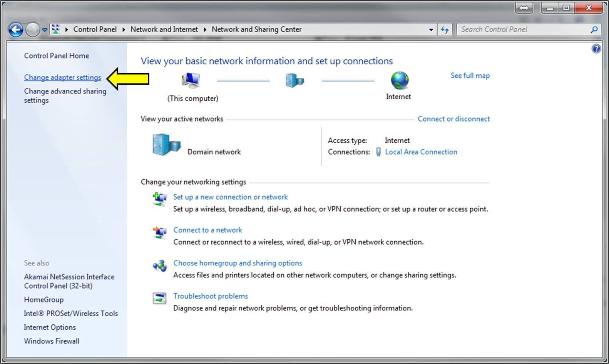Open Local Area Connection status
Viewport: 609px width, 364px height.
[421, 152]
